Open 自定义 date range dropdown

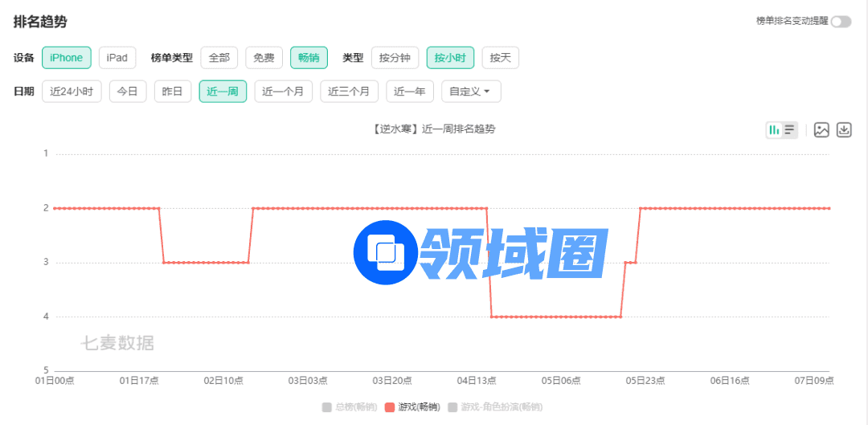471,92
